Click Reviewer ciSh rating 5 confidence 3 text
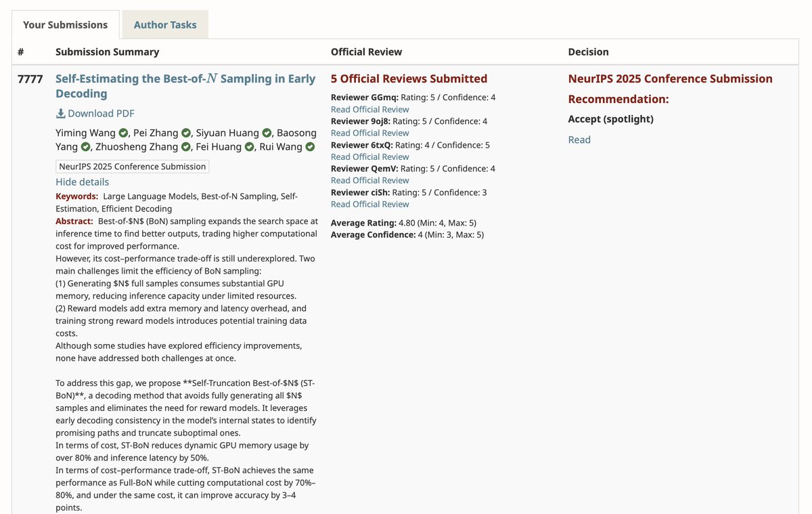Screen dimensions: 812x514 (409, 192)
